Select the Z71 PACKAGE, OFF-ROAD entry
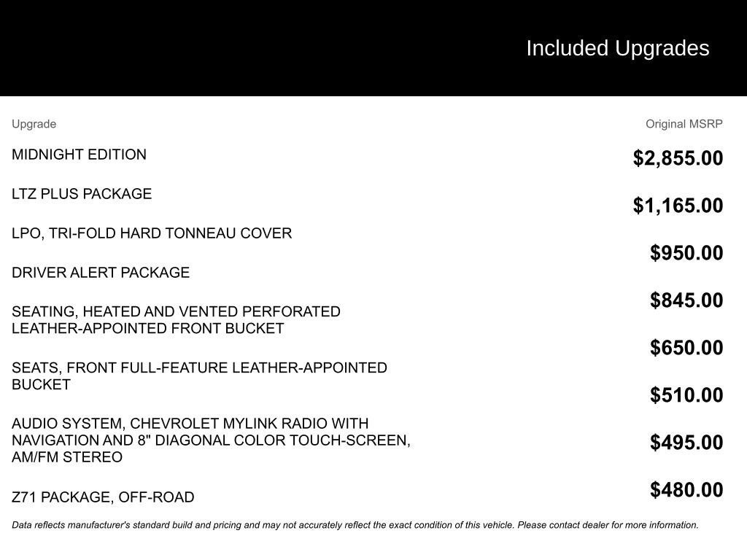The height and width of the screenshot is (560, 747). 103,497
